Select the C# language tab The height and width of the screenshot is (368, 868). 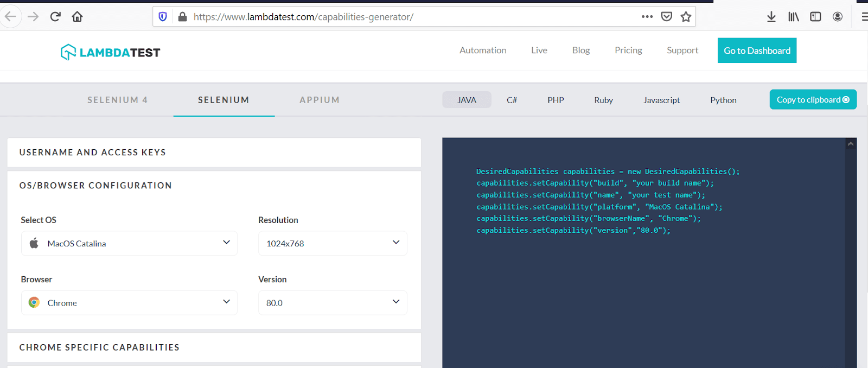point(512,100)
